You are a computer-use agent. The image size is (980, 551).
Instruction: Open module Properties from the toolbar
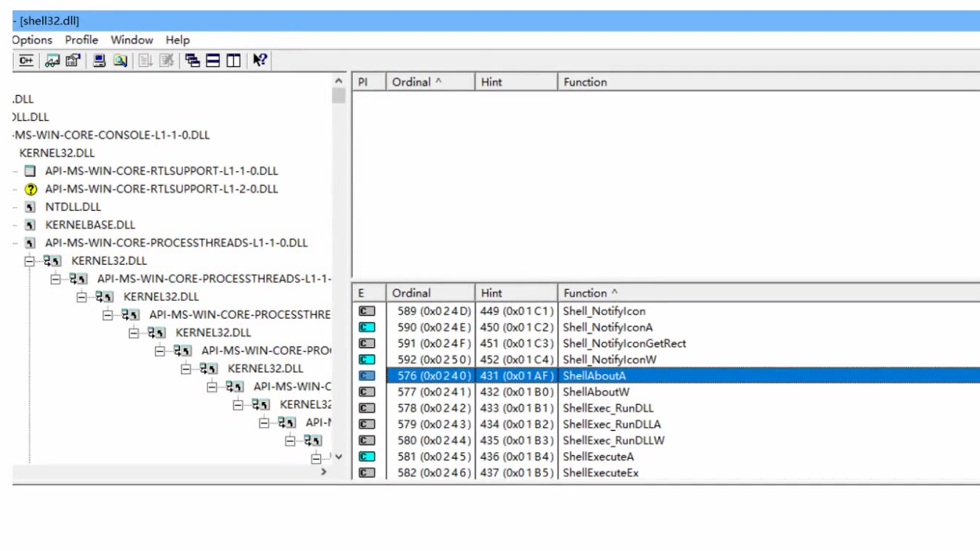72,61
